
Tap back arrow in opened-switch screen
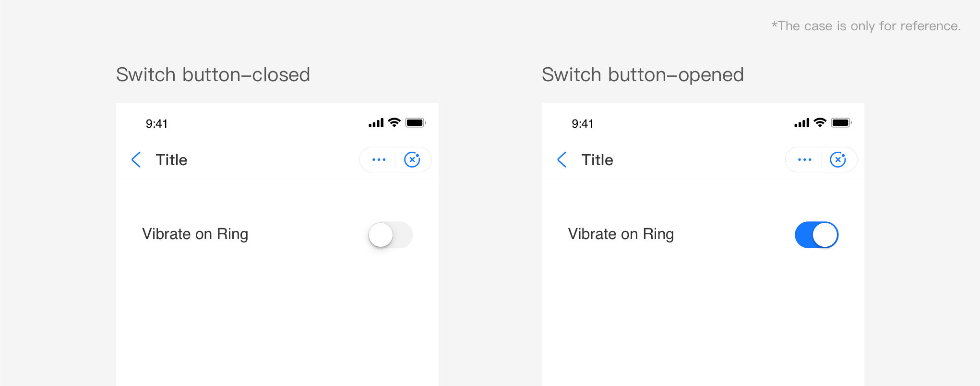coord(562,160)
